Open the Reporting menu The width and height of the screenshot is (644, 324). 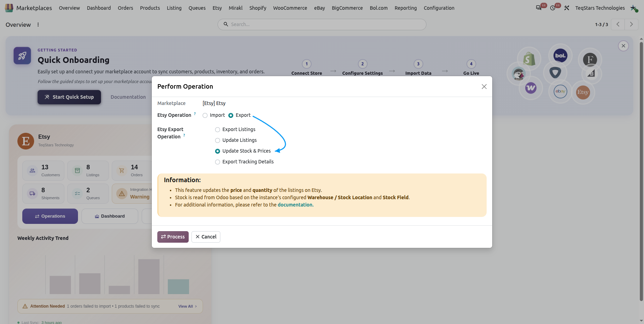click(x=406, y=8)
